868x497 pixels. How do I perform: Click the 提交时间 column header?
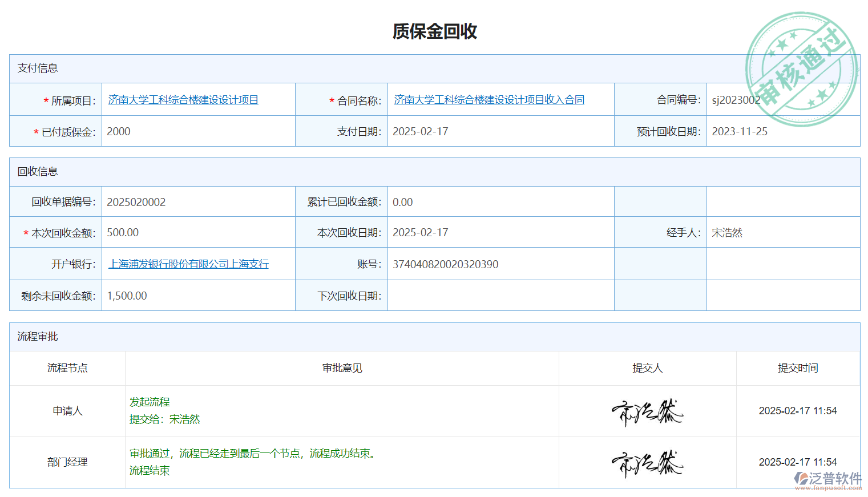pyautogui.click(x=797, y=369)
